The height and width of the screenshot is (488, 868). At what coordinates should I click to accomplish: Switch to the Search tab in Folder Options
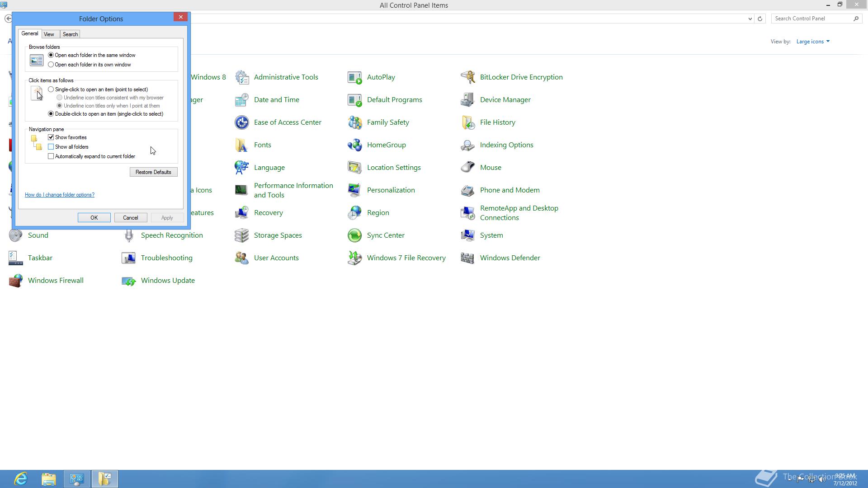click(70, 34)
